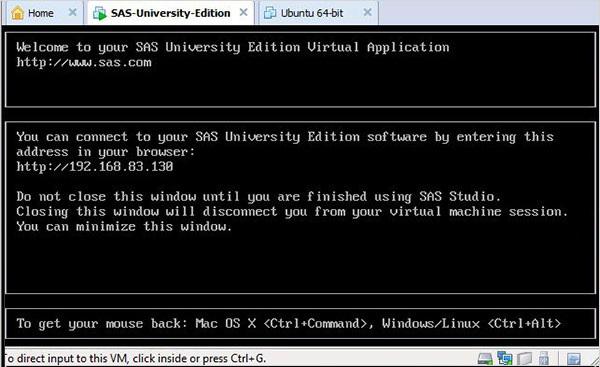The image size is (600, 367).
Task: Click the 'Welcome to your SAS University Edition' line
Action: (x=233, y=47)
